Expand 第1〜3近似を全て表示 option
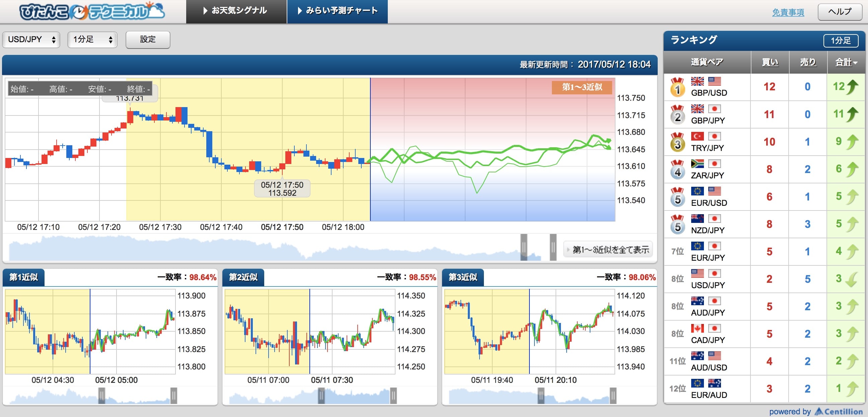 608,250
